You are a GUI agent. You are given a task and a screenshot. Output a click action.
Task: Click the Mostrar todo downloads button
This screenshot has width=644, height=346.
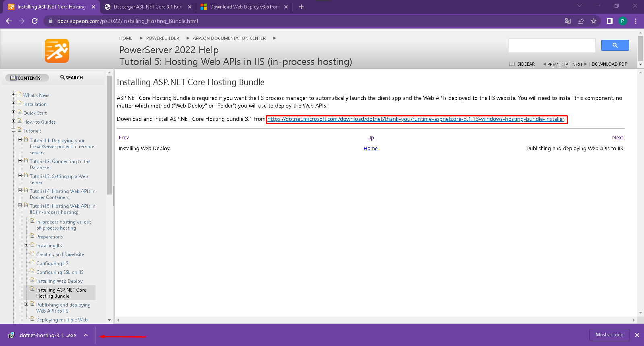[609, 335]
